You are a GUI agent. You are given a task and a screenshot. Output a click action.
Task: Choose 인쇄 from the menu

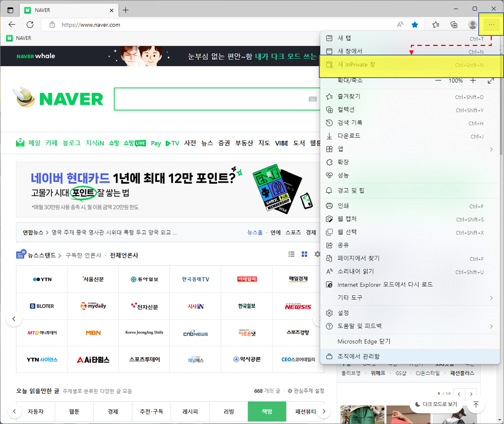(x=410, y=206)
